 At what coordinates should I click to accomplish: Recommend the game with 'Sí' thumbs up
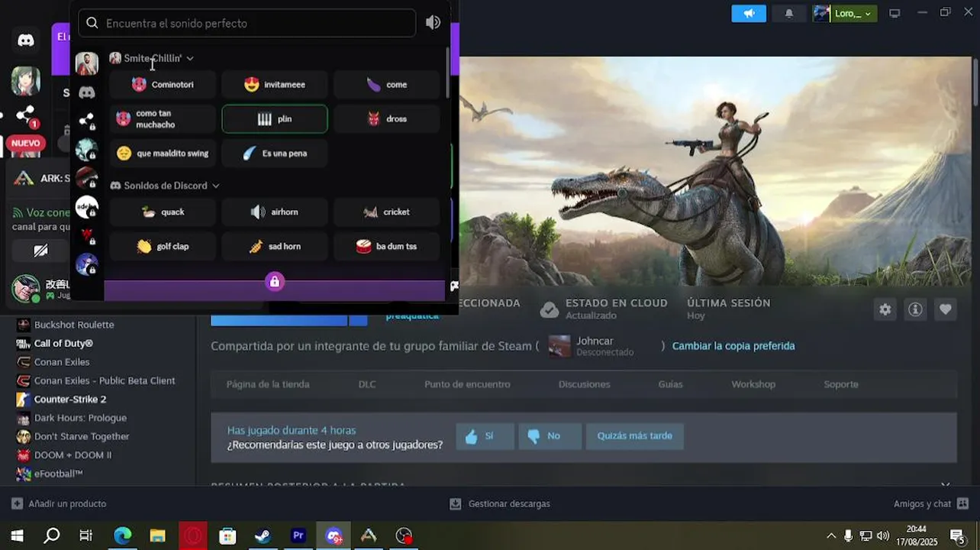[485, 436]
